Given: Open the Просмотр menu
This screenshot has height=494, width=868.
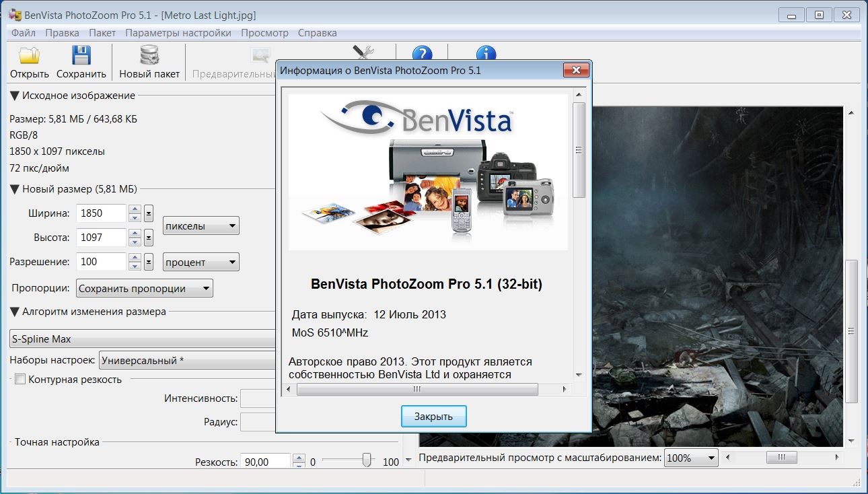Looking at the screenshot, I should (x=264, y=32).
